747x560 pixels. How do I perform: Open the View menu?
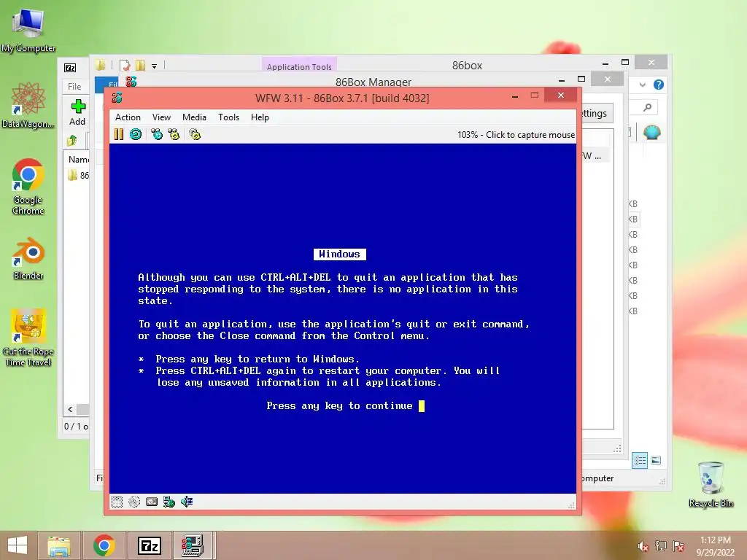pos(161,117)
